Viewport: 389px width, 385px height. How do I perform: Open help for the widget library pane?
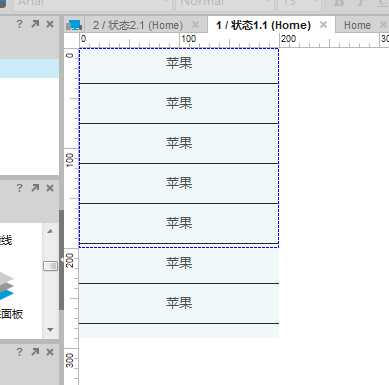[20, 188]
